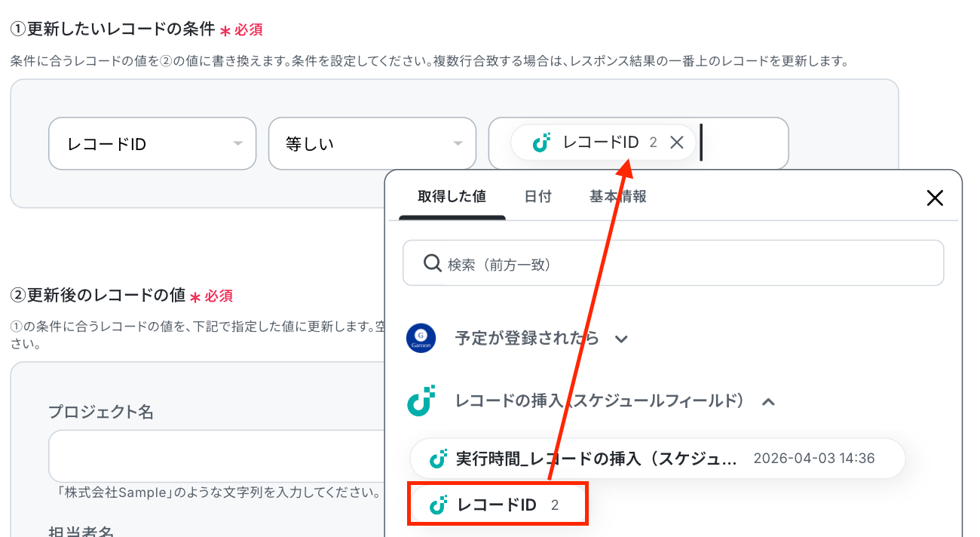Open the レコードID field dropdown
Screen dimensions: 980x537
click(x=152, y=143)
